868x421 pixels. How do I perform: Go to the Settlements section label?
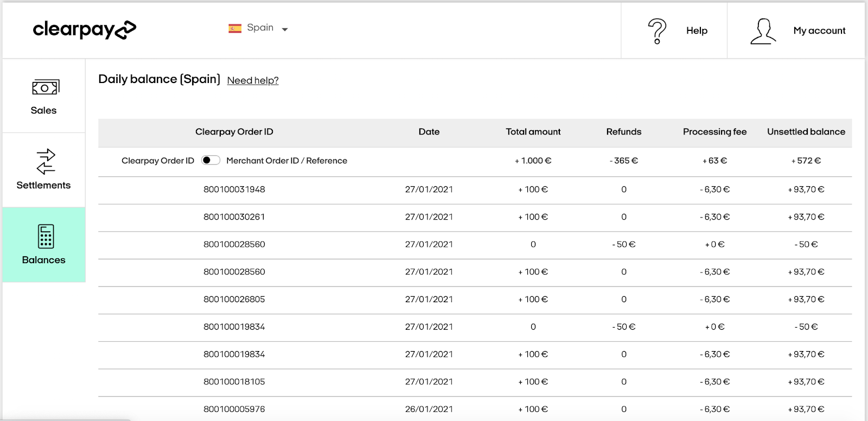tap(43, 185)
